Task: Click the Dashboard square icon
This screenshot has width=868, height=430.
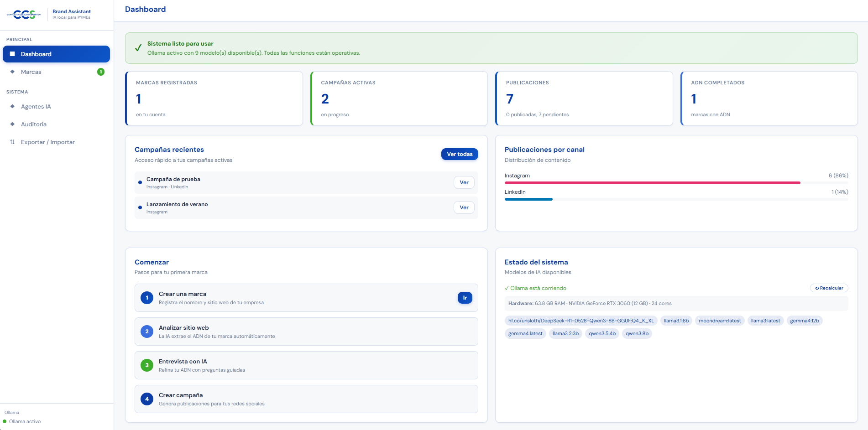Action: point(12,54)
